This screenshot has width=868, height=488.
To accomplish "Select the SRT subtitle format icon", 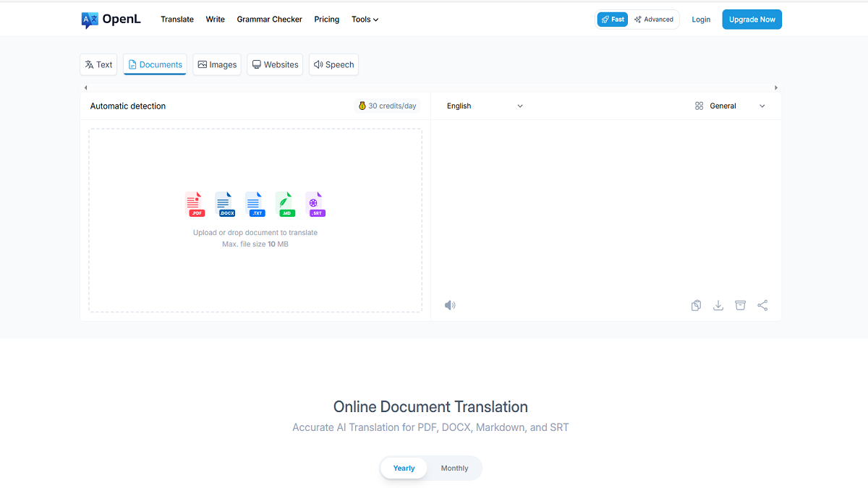I will [x=315, y=204].
